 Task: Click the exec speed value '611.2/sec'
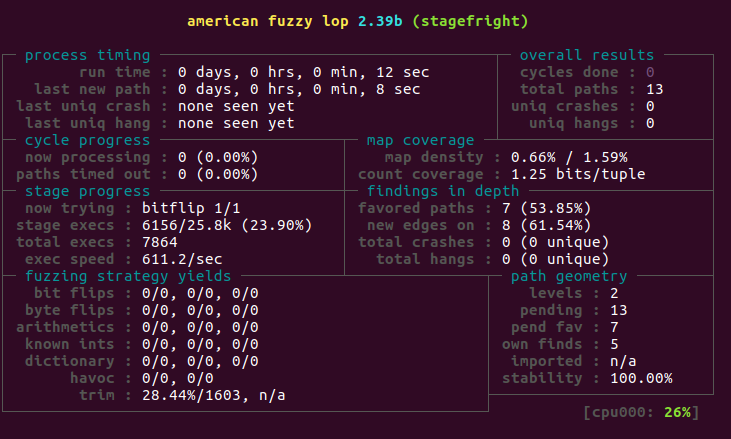pos(182,259)
